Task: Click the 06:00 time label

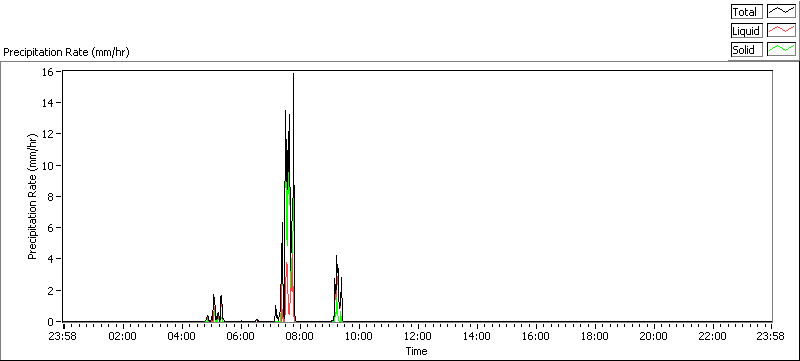Action: pyautogui.click(x=241, y=337)
